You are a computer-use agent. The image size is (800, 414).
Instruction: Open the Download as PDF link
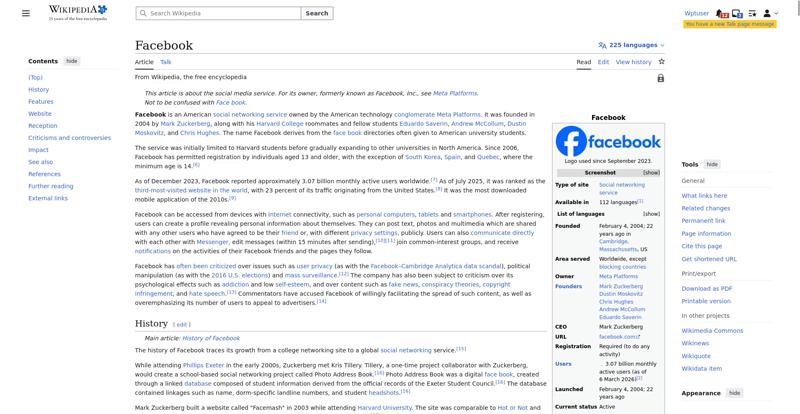tap(707, 288)
